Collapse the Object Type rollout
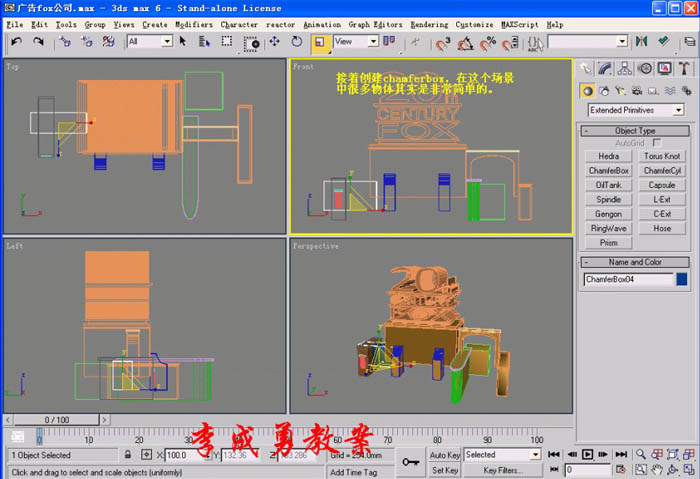The image size is (700, 479). [x=635, y=131]
